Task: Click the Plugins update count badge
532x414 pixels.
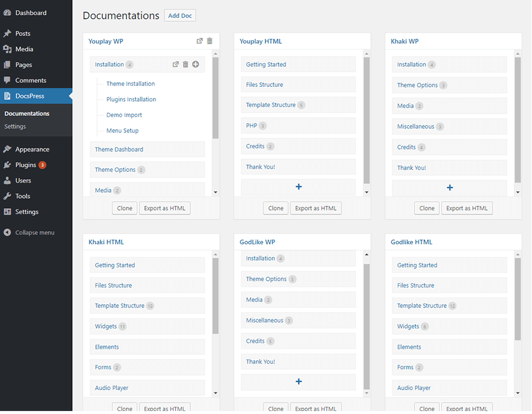Action: click(x=42, y=165)
